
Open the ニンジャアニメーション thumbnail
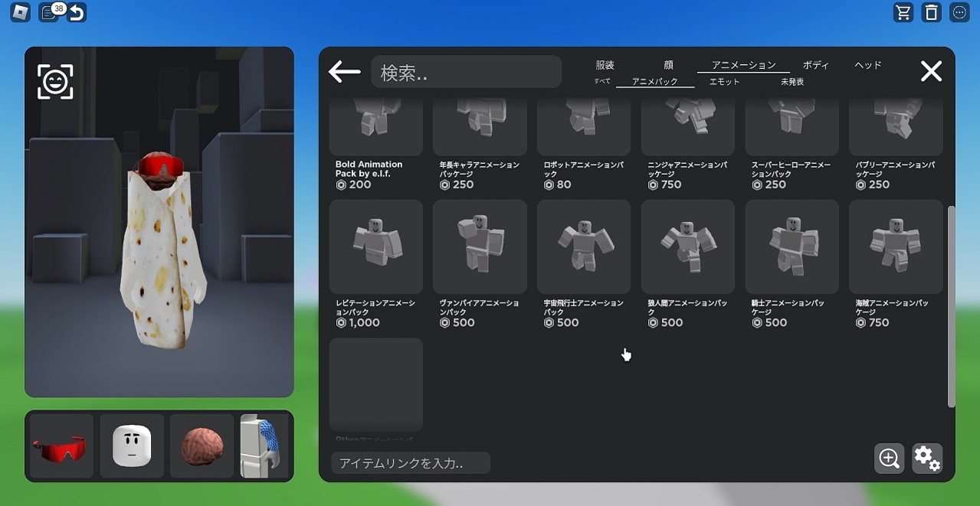(688, 127)
